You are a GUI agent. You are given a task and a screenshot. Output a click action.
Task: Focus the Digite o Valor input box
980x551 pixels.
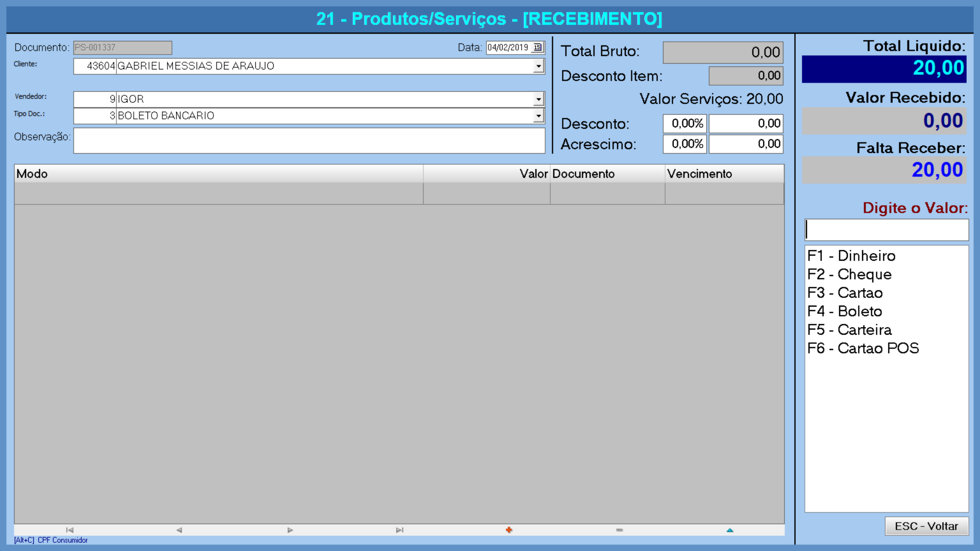(x=887, y=230)
